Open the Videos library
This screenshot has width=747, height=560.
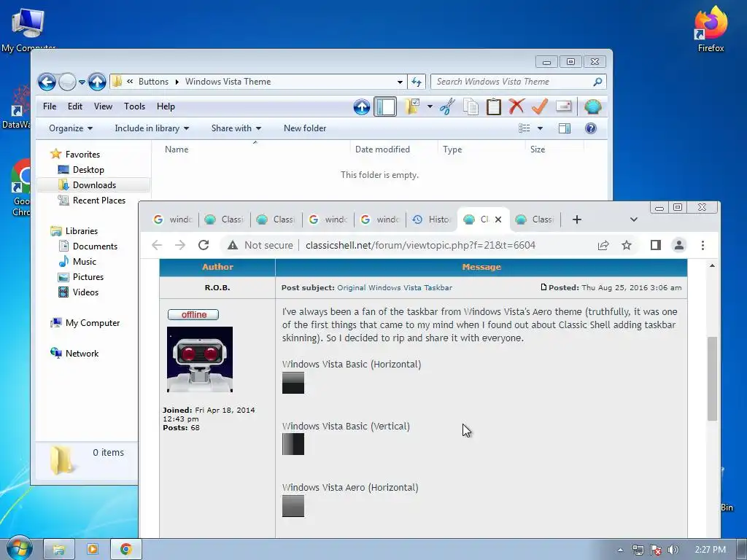(85, 292)
